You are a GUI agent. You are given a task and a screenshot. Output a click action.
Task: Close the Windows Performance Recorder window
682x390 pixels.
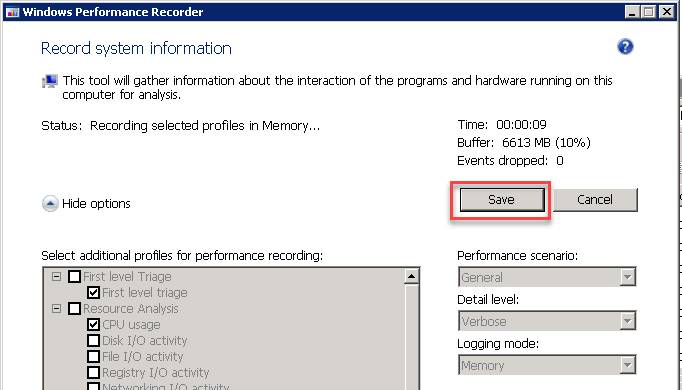[666, 12]
